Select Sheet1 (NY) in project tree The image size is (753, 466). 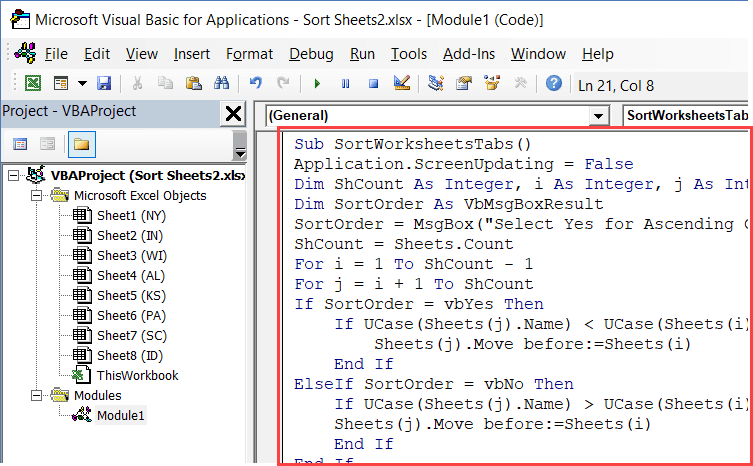point(131,216)
